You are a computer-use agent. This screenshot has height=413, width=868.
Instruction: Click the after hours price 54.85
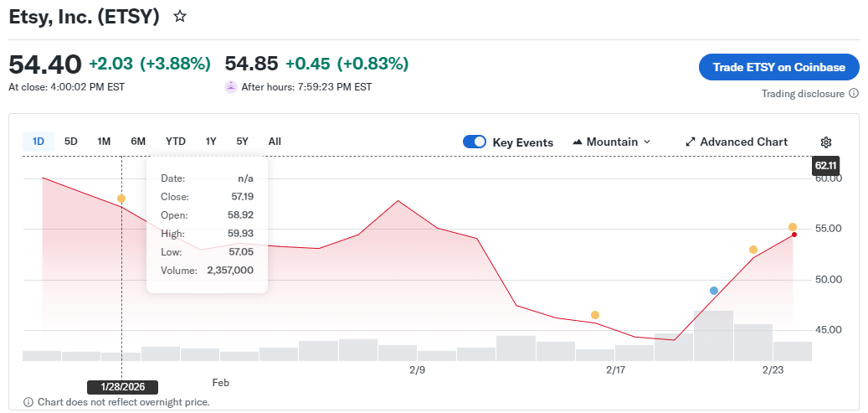pos(251,65)
